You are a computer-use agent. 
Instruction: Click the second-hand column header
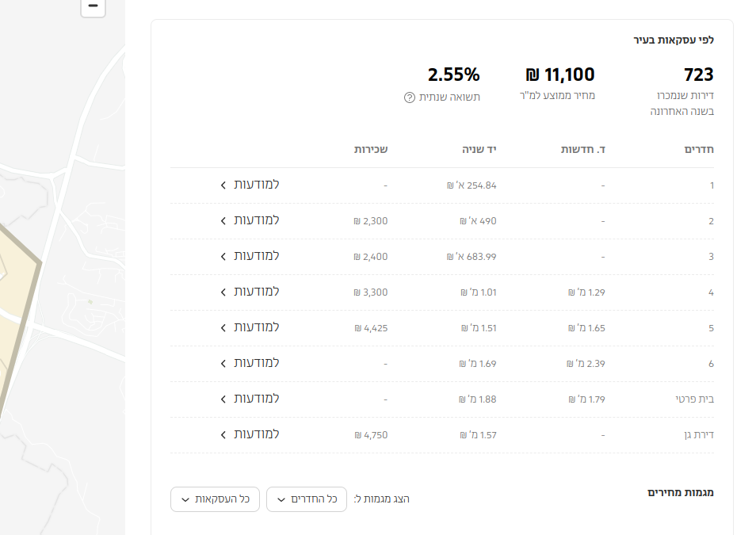click(x=479, y=149)
